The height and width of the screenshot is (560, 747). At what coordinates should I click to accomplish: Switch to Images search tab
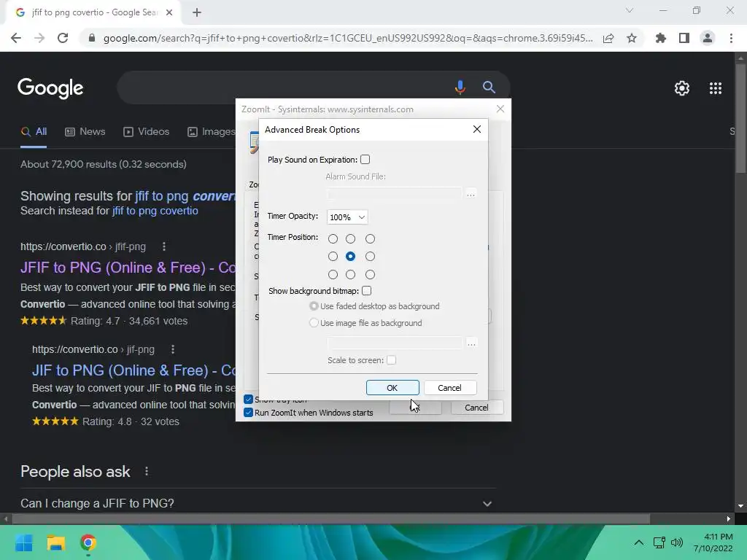coord(211,131)
